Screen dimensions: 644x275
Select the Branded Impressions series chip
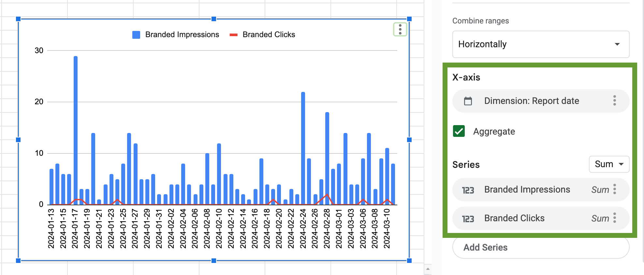(x=541, y=190)
